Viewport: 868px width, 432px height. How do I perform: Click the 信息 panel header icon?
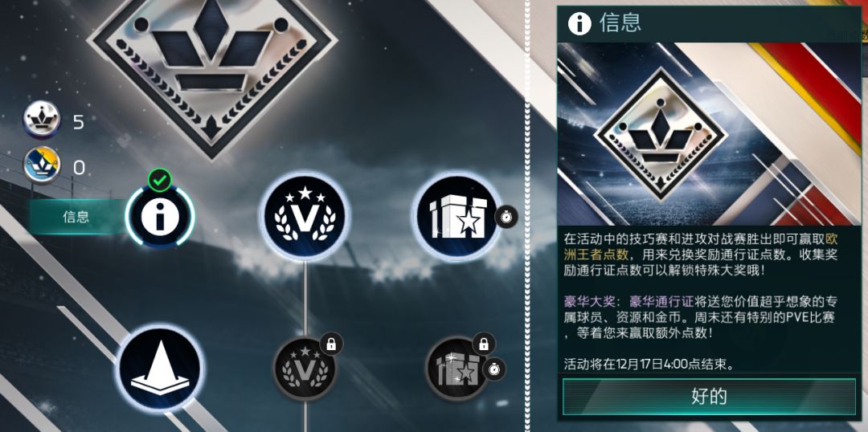click(579, 24)
